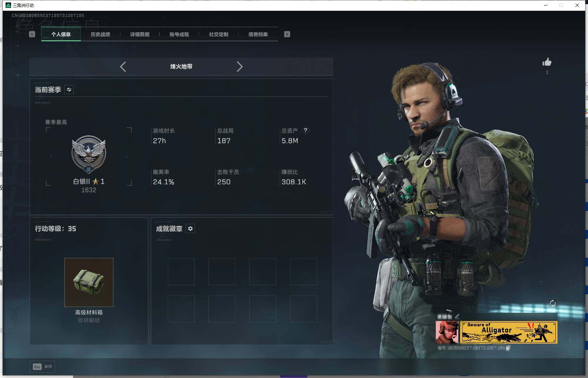Image resolution: width=588 pixels, height=378 pixels.
Task: Click the rank score 1632
Action: tap(89, 190)
